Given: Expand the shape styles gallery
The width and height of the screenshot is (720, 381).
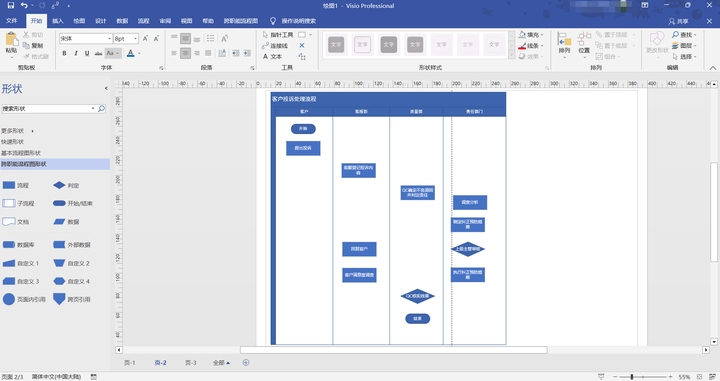Looking at the screenshot, I should (512, 55).
